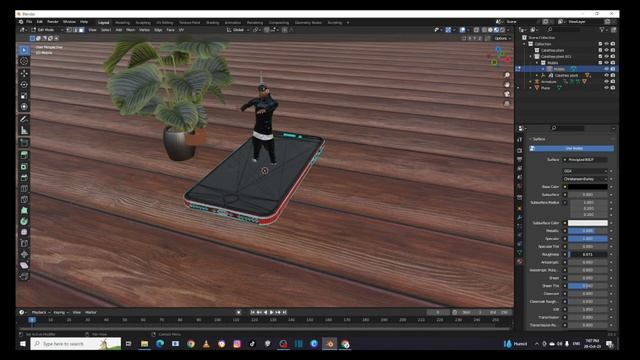This screenshot has height=360, width=640.
Task: Select the Inset Faces tool
Action: [24, 167]
